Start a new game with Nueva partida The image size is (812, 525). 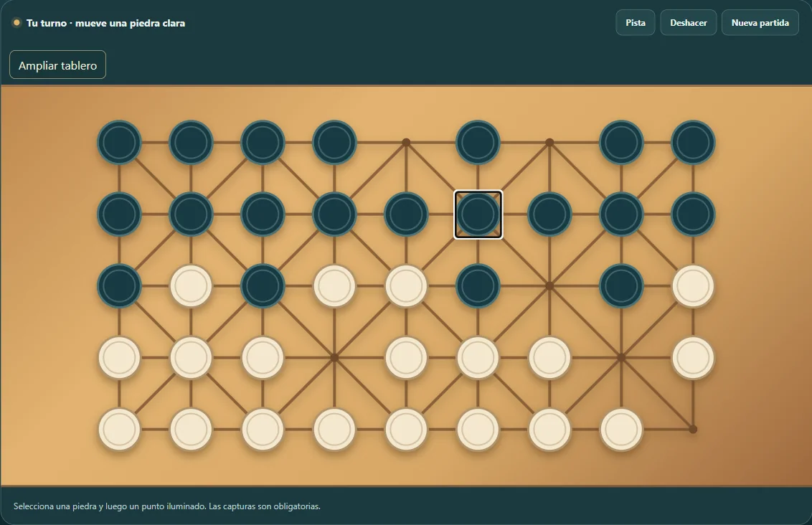click(x=760, y=23)
